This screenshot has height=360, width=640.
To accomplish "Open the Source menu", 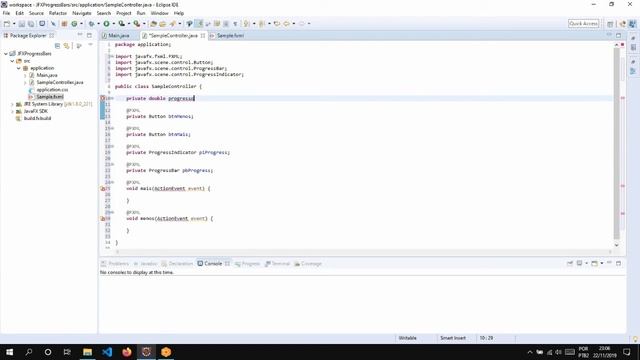I will point(36,13).
